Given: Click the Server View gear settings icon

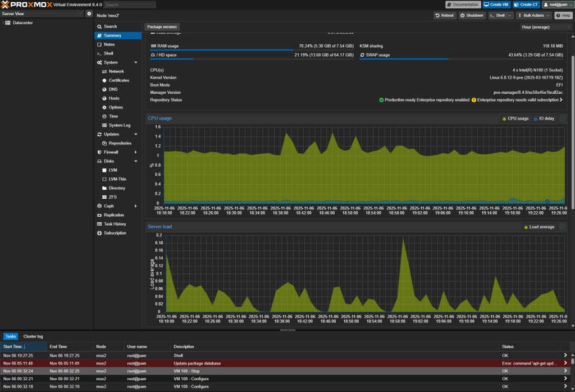Looking at the screenshot, I should pos(89,13).
